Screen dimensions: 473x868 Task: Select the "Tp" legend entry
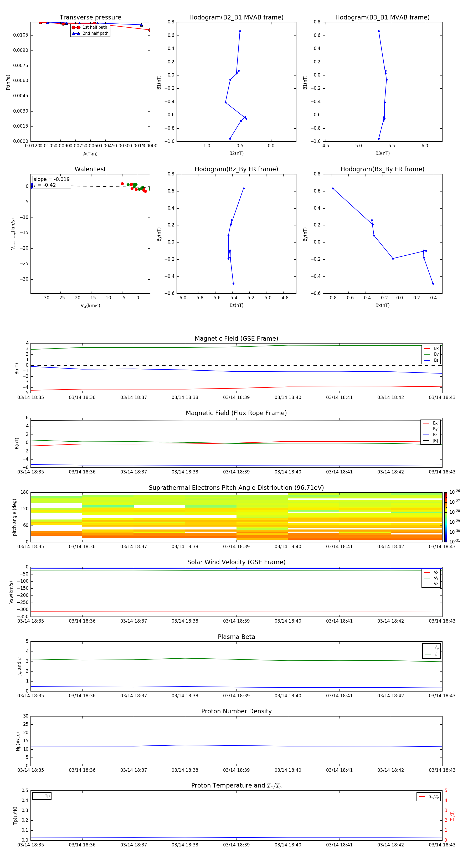click(42, 796)
